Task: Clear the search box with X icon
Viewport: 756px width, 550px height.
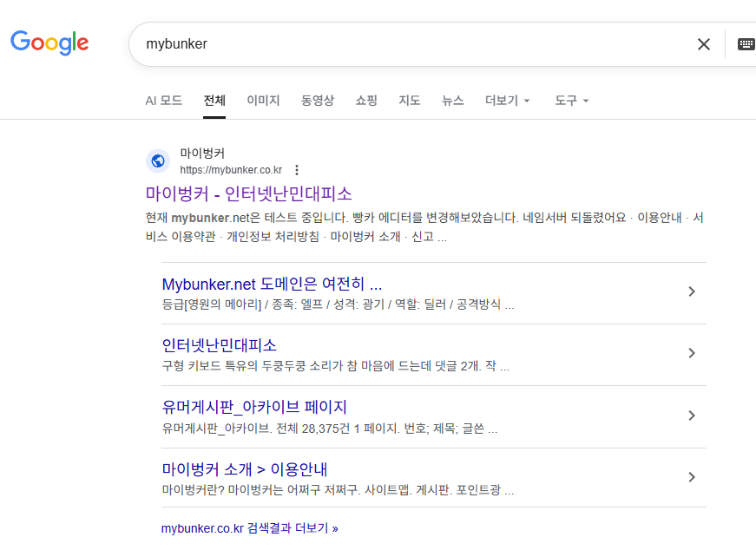Action: (x=703, y=44)
